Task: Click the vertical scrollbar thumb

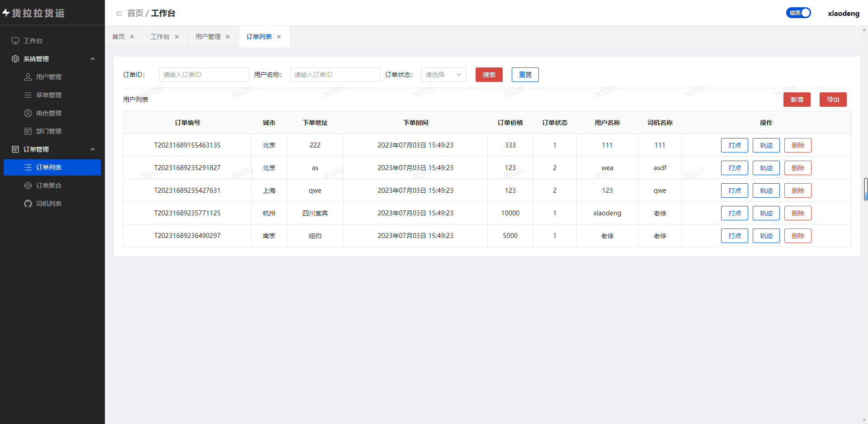Action: tap(866, 189)
